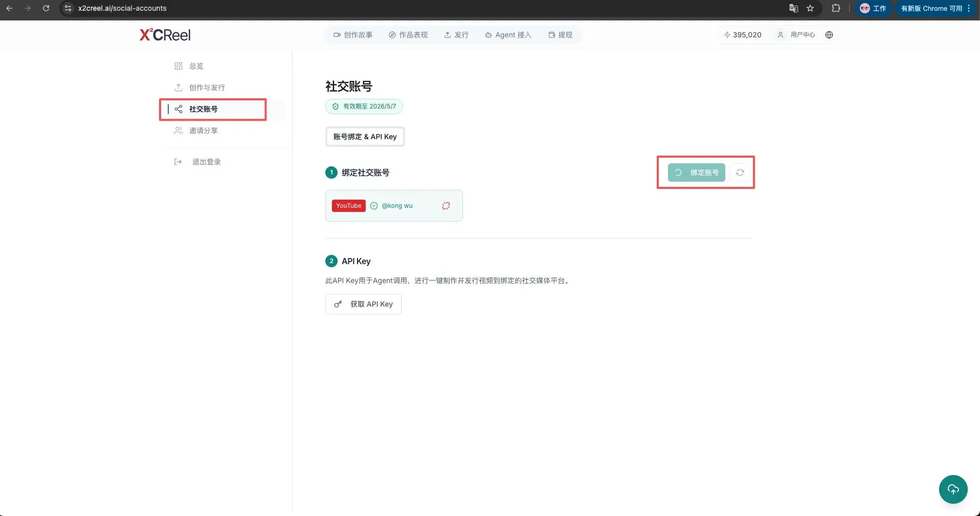Go back in browser history
The image size is (980, 516).
(x=9, y=8)
